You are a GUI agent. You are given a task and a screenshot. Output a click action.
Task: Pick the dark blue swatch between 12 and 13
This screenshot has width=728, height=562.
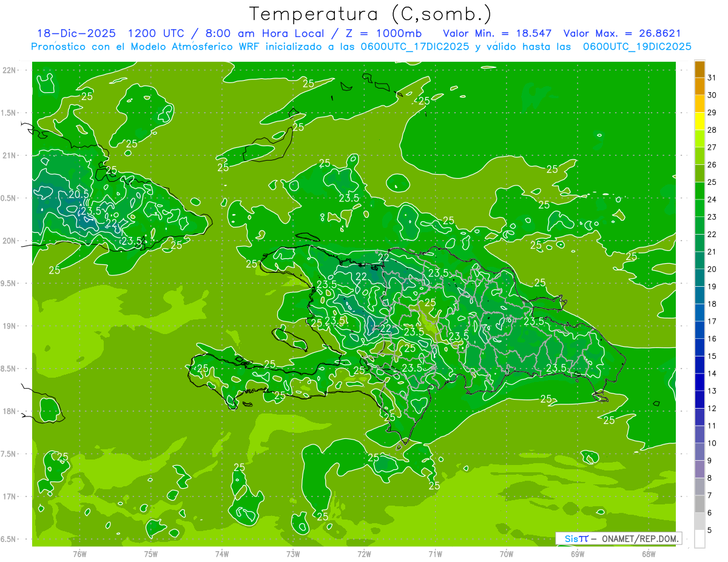pyautogui.click(x=699, y=400)
